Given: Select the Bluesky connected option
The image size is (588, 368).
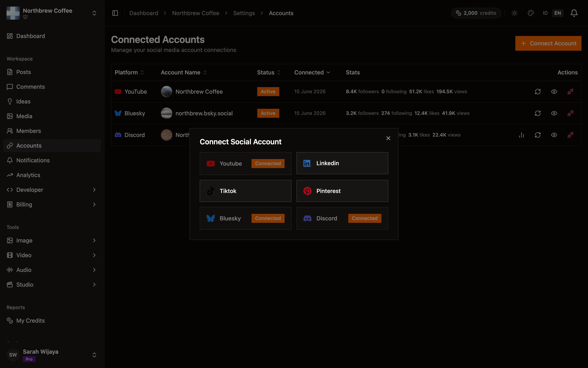Looking at the screenshot, I should (x=245, y=218).
